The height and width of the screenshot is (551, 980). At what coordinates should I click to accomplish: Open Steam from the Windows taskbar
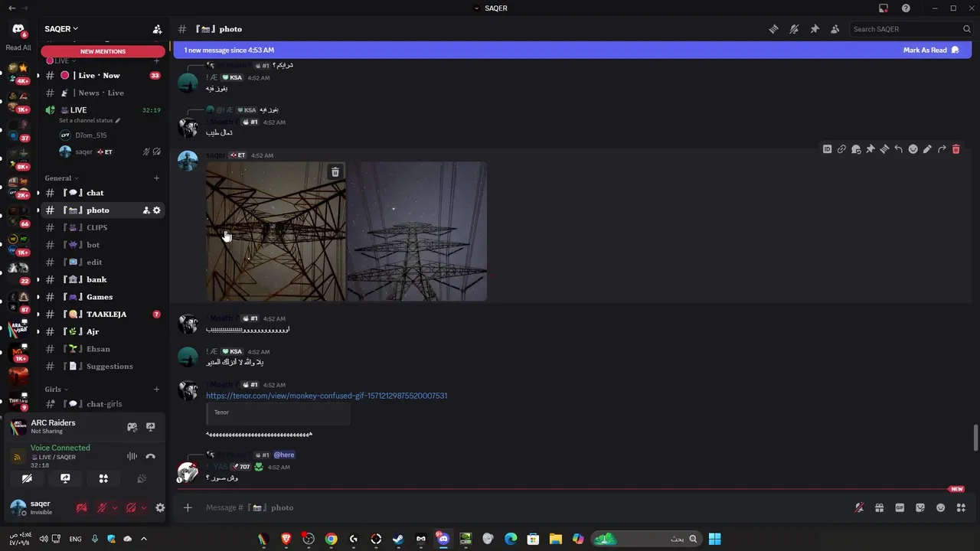[398, 539]
